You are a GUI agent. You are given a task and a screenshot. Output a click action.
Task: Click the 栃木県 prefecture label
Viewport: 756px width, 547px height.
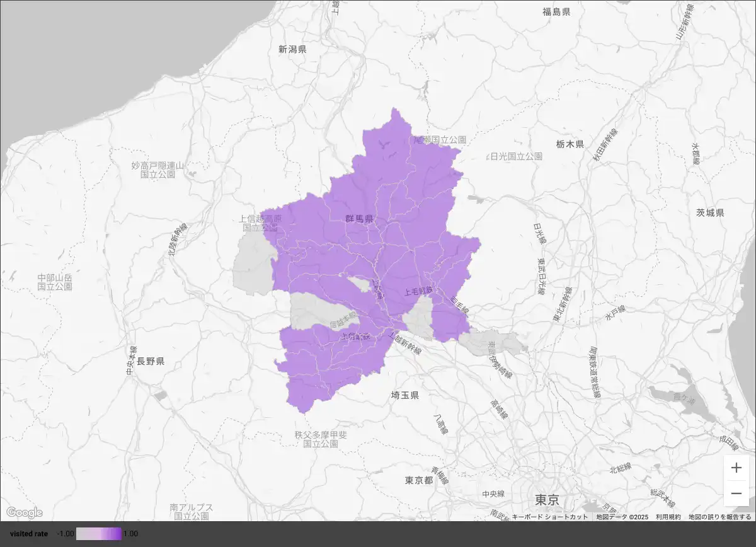(570, 144)
